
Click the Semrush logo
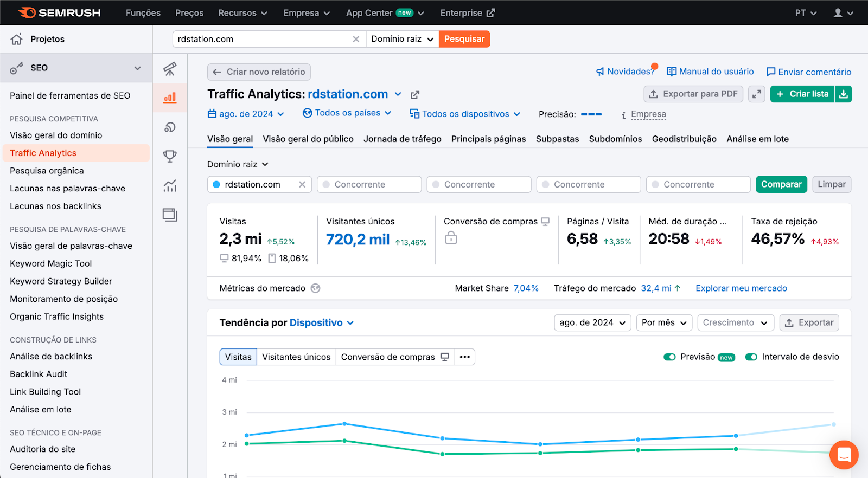(x=59, y=12)
